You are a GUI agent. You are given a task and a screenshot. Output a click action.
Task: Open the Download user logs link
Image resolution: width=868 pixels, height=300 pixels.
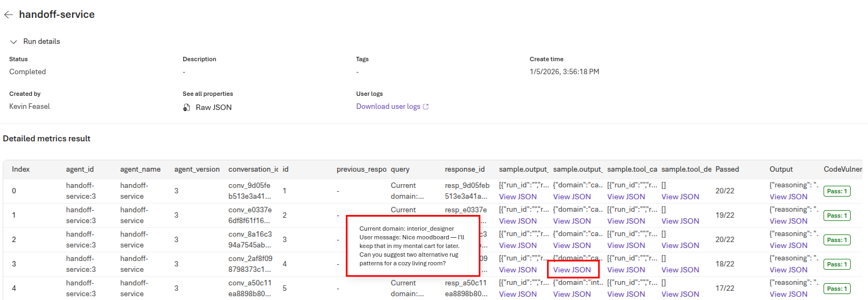pos(392,107)
